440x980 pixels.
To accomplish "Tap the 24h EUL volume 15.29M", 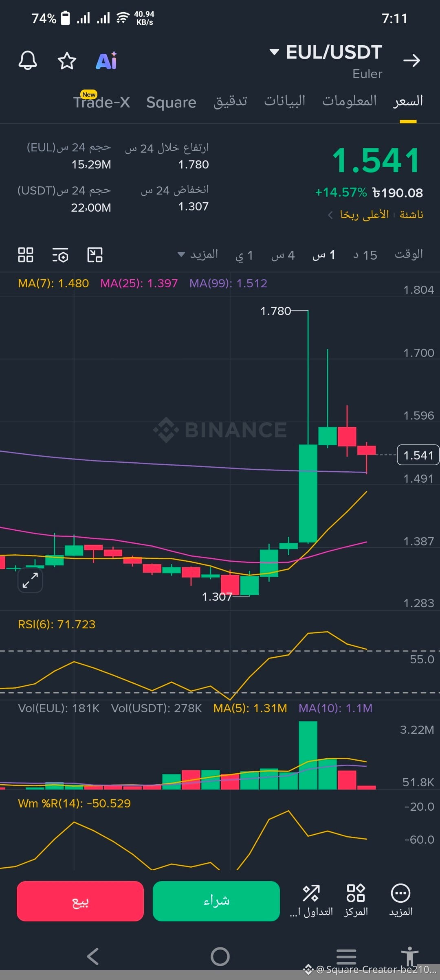I will [91, 164].
